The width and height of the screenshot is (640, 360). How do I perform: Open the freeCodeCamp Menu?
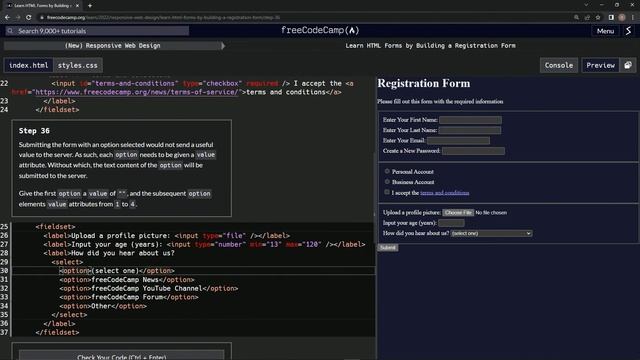(605, 31)
